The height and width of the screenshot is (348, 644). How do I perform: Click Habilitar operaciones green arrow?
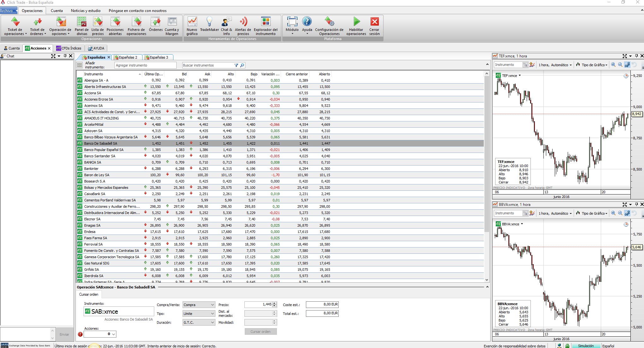pos(356,26)
